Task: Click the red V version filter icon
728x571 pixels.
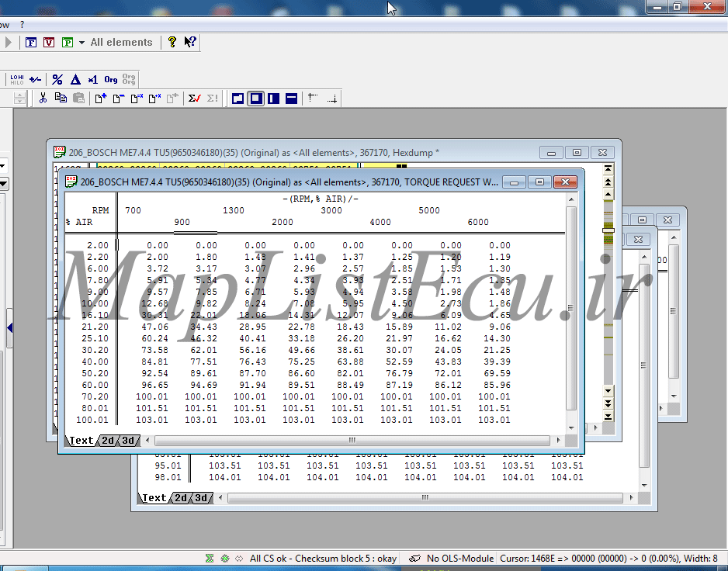Action: coord(49,43)
